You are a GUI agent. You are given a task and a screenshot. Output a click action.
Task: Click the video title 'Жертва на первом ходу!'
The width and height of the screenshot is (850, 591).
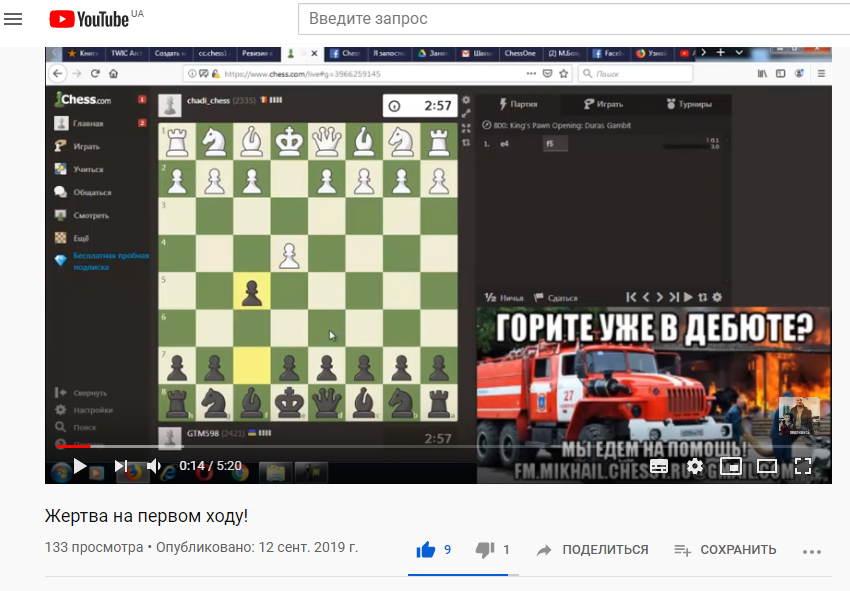(146, 516)
